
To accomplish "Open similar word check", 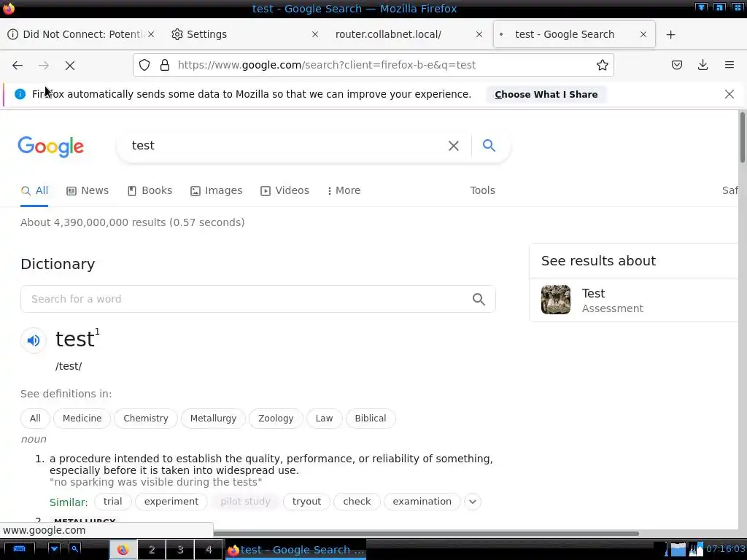I will [x=357, y=502].
